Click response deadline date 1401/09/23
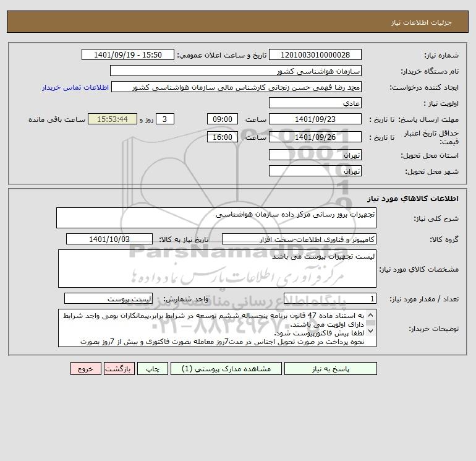 [x=315, y=119]
